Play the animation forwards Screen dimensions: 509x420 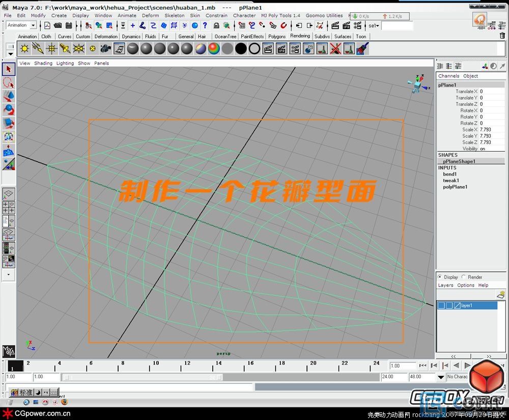467,366
